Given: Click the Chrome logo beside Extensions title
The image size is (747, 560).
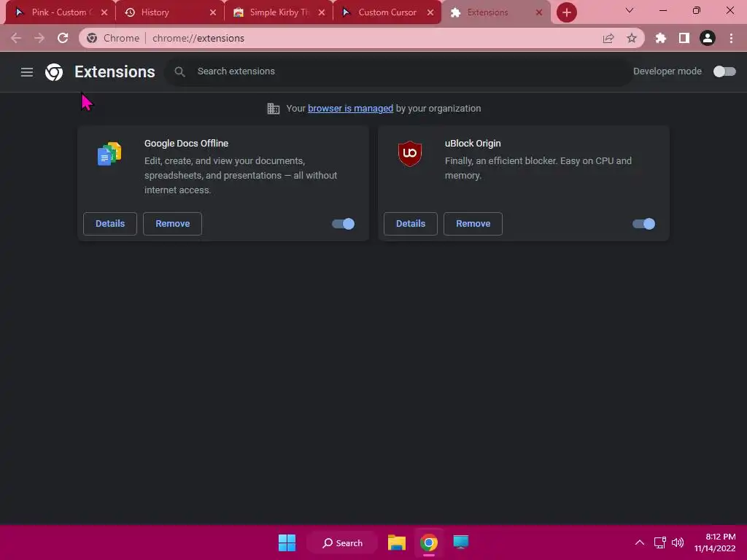Looking at the screenshot, I should pos(54,72).
